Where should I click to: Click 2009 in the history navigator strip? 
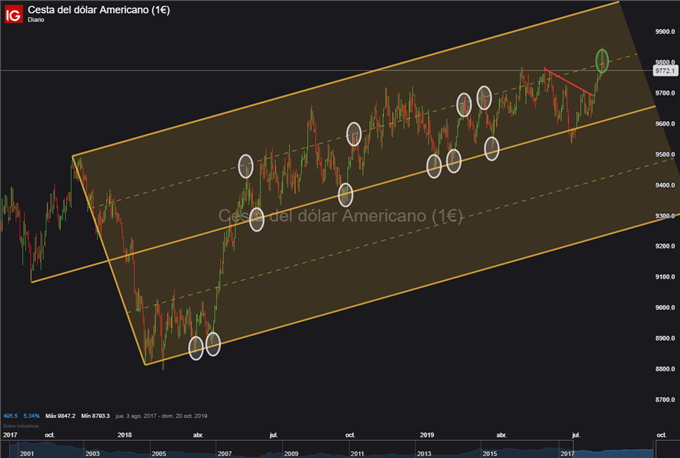(x=291, y=454)
